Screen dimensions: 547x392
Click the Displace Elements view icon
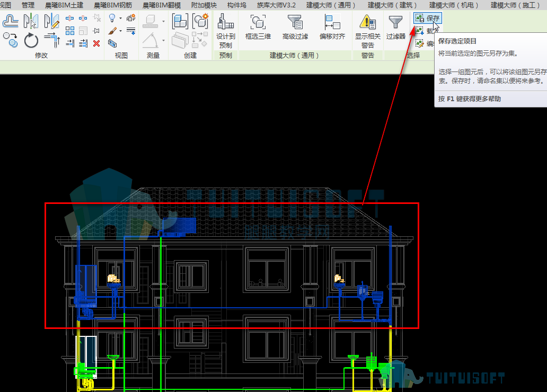coord(131,18)
